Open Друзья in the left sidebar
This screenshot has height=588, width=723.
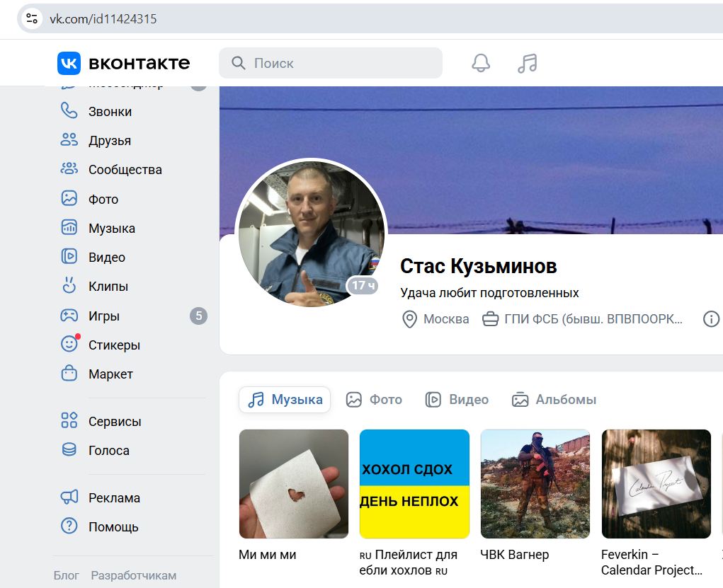pos(109,140)
